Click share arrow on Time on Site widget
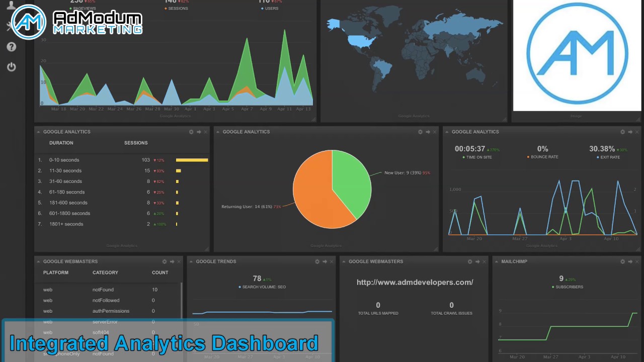This screenshot has height=362, width=644. pos(630,132)
